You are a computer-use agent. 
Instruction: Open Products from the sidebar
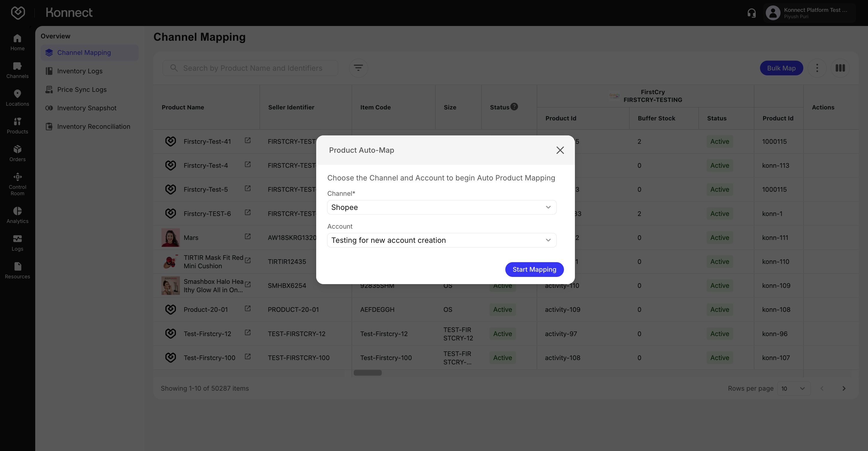click(x=18, y=126)
